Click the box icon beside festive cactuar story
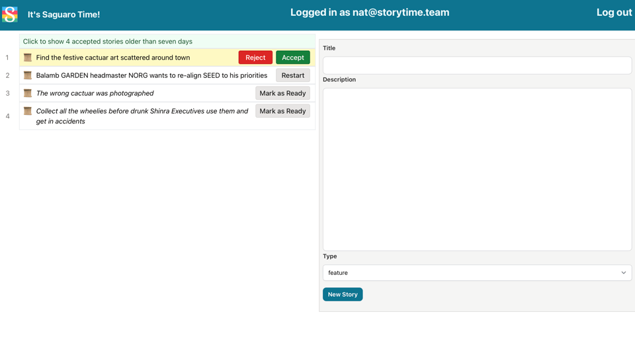Viewport: 635px width, 364px height. [28, 57]
